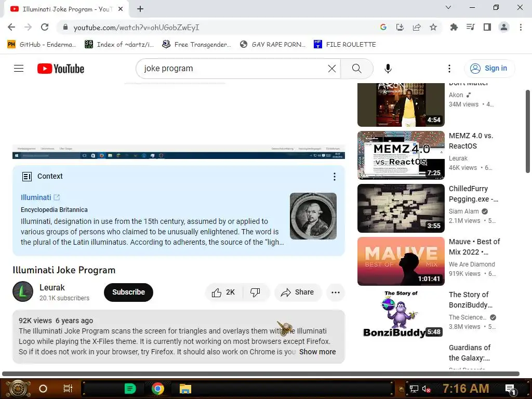Open the Start menu clock-gear button
The height and width of the screenshot is (399, 532).
pyautogui.click(x=18, y=389)
